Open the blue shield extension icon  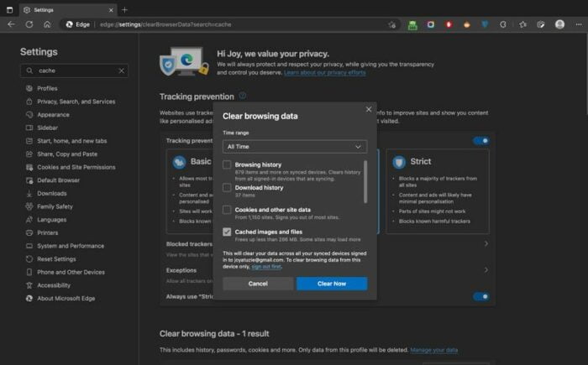pos(485,24)
